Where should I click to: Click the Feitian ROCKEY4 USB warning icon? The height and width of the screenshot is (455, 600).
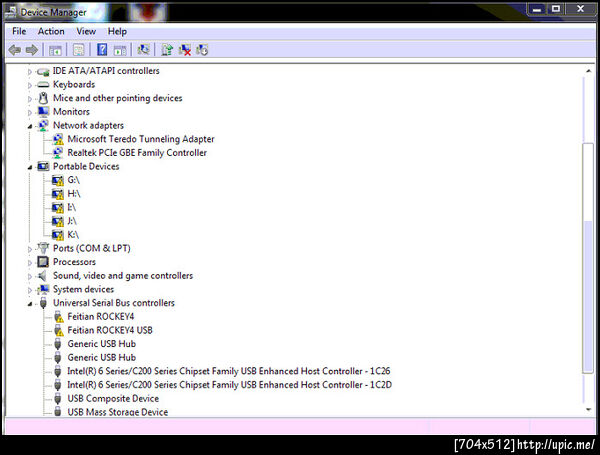[58, 330]
